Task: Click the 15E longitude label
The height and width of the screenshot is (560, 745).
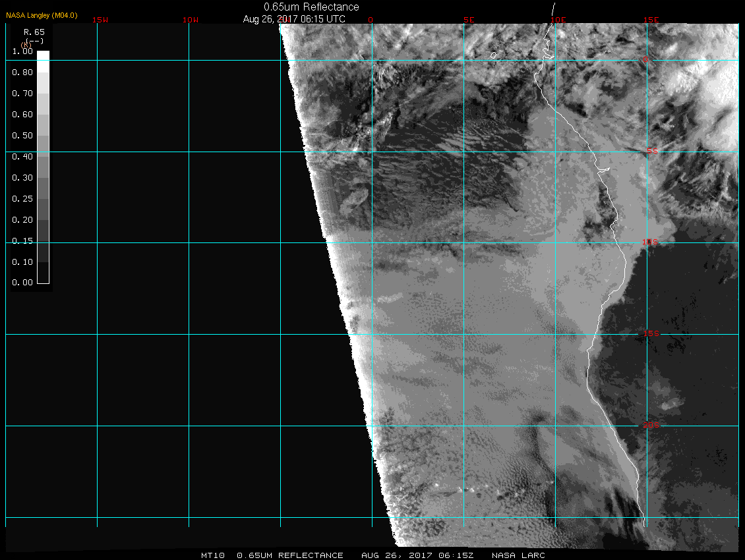Action: [x=651, y=20]
